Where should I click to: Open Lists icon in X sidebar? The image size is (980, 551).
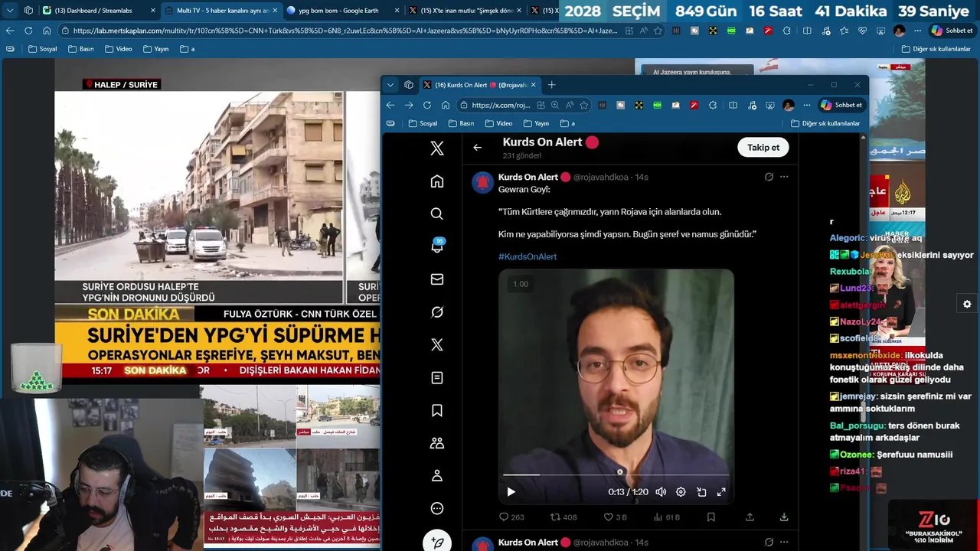[437, 378]
